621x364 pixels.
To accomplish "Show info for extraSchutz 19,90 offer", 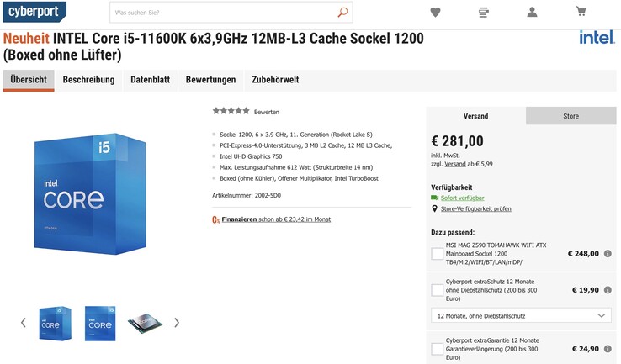I will pyautogui.click(x=608, y=290).
